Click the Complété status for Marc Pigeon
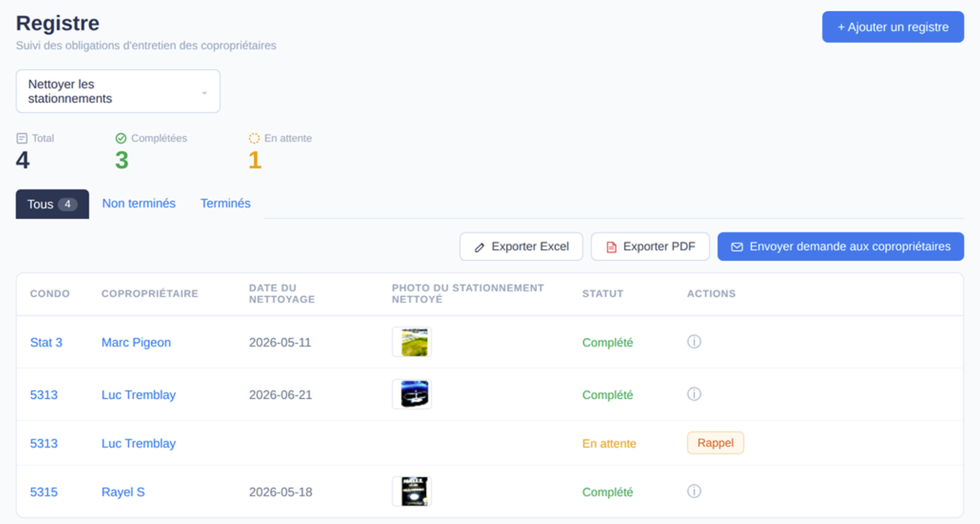Viewport: 980px width, 524px height. coord(607,342)
